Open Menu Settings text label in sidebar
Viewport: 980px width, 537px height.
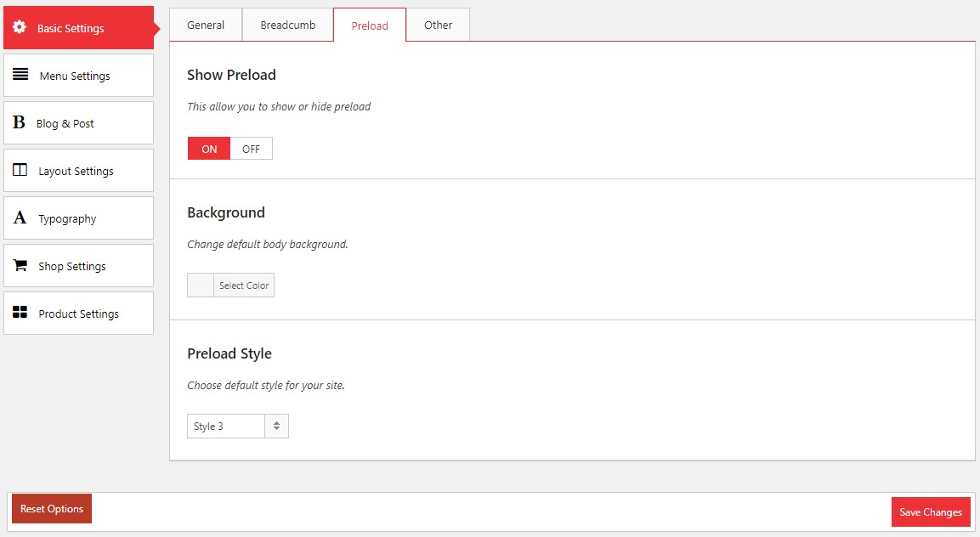pos(75,76)
